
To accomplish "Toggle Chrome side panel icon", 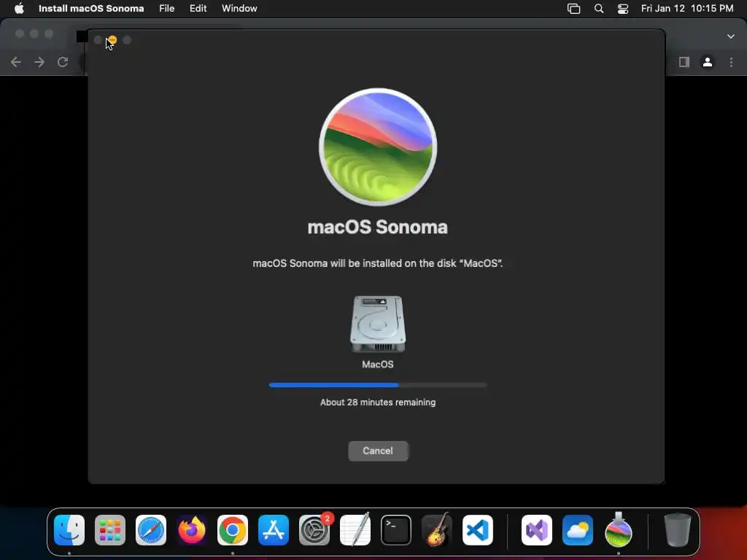I will (x=684, y=62).
